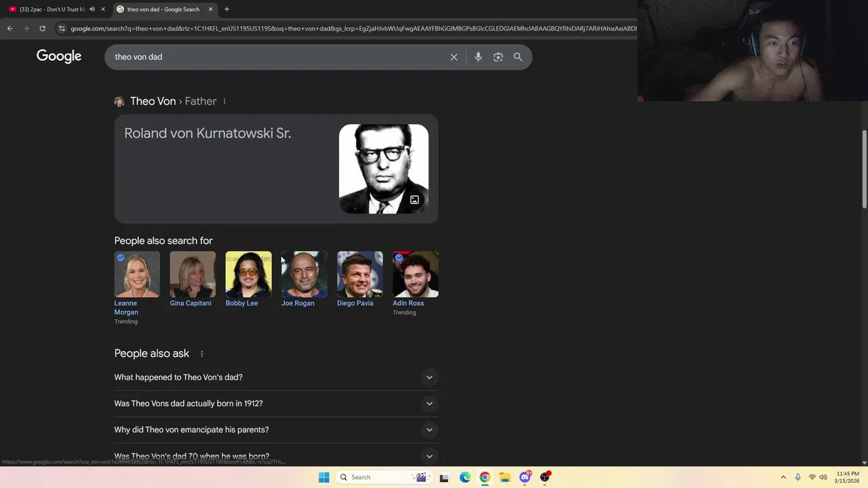The width and height of the screenshot is (868, 488).
Task: Click Bobby Lee's photo thumbnail
Action: point(248,274)
